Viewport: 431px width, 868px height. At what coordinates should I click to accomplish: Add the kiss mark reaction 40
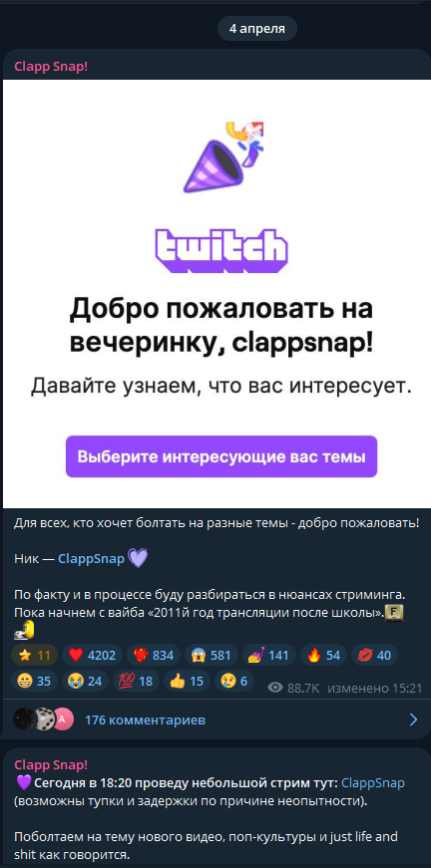click(374, 656)
